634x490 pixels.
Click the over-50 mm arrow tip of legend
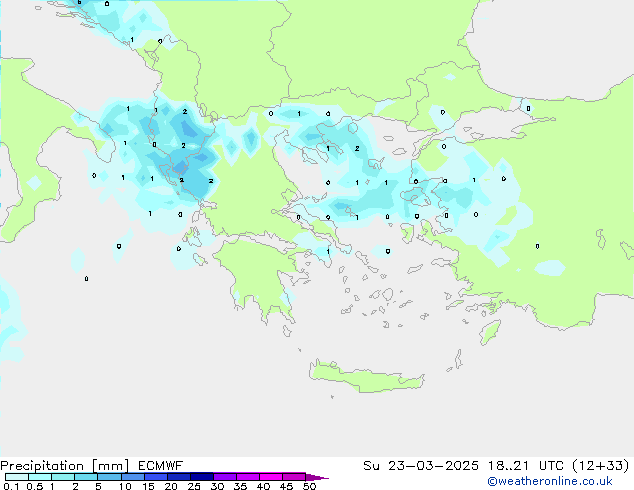point(317,477)
